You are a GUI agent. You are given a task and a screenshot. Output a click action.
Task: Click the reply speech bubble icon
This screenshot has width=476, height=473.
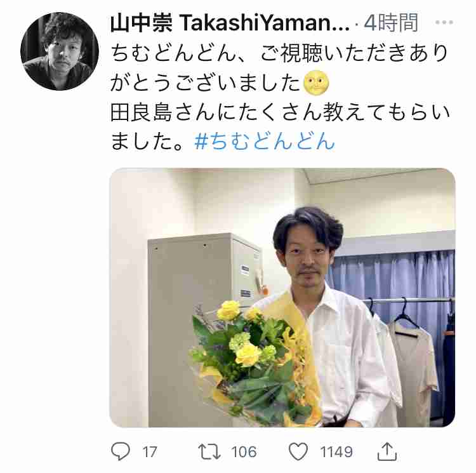pyautogui.click(x=121, y=451)
